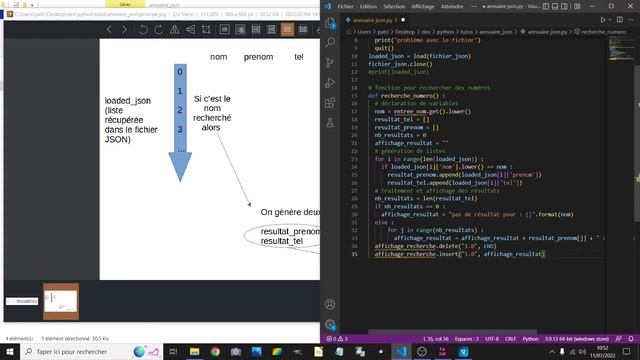Open the Edition menu
The image size is (640, 360).
click(x=368, y=6)
